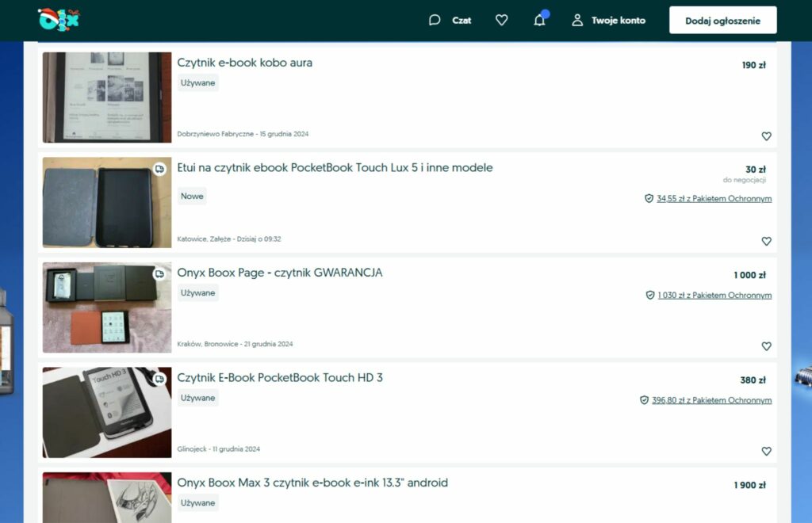Open Etui na czytnik PocketBook Touch Lux 5 listing
Screen dimensions: 812x523
(335, 168)
